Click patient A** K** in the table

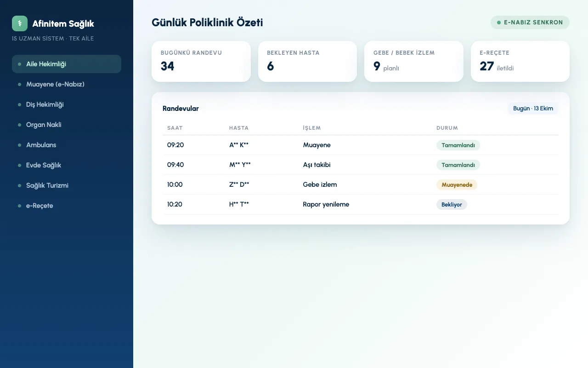[x=239, y=145]
